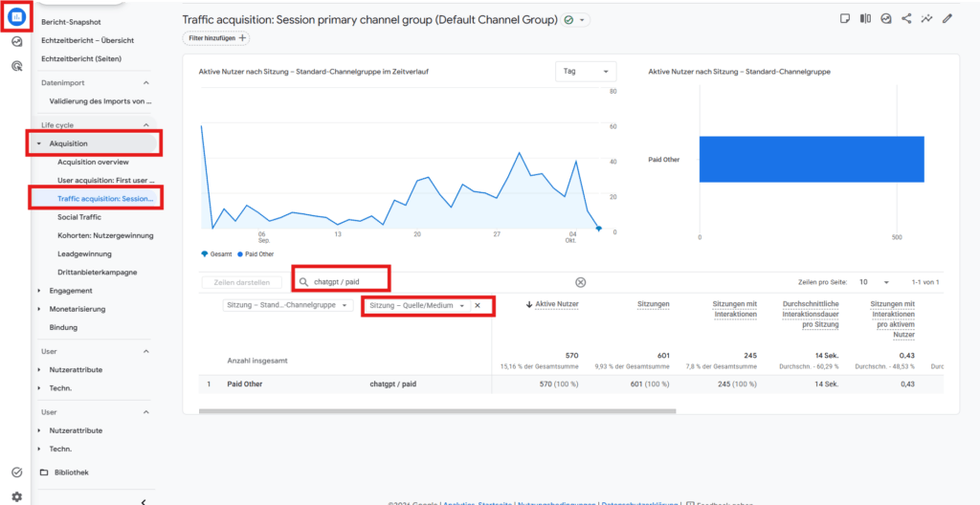Click the 245 (100 %) engaged sessions cell
Viewport: 980px width, 505px height.
[x=738, y=384]
